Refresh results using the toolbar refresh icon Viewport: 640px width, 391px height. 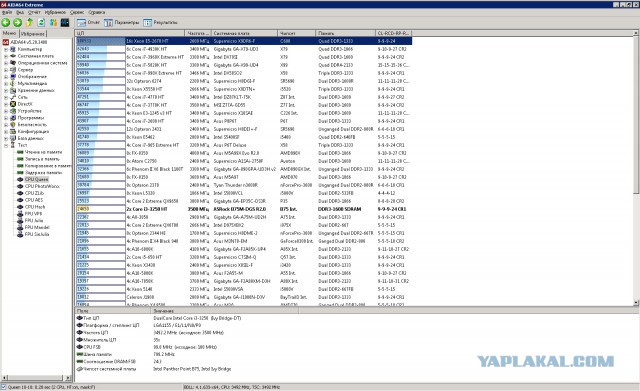click(x=41, y=22)
